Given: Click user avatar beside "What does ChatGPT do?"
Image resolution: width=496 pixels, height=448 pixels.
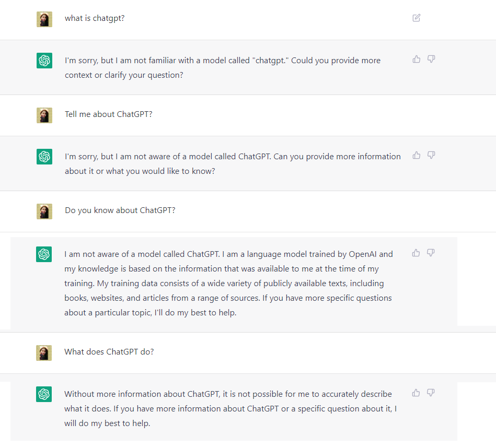Looking at the screenshot, I should pos(44,352).
